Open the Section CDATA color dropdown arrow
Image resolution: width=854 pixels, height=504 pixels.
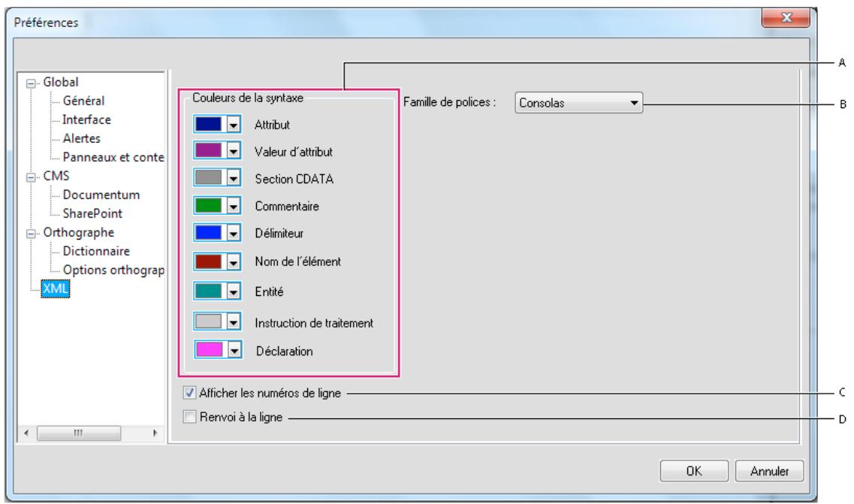233,177
